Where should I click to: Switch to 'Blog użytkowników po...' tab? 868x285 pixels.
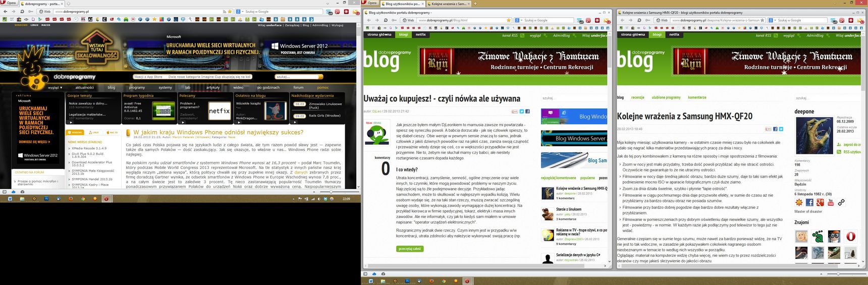(402, 4)
